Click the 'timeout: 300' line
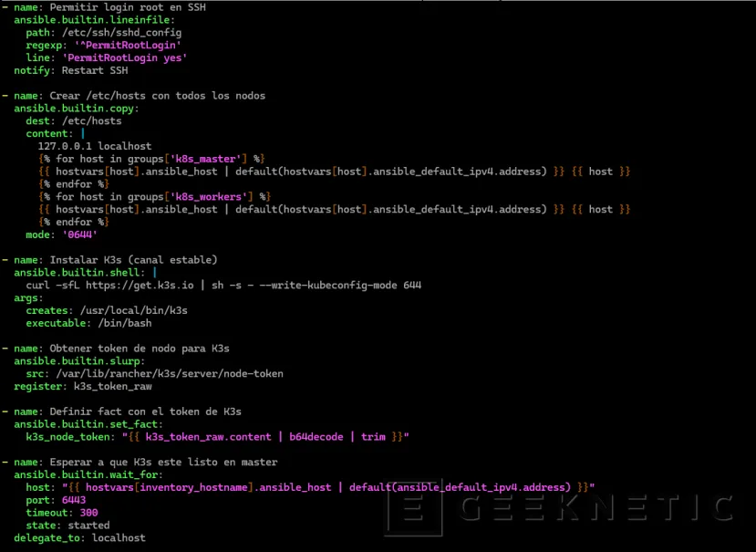756x552 pixels. click(62, 512)
